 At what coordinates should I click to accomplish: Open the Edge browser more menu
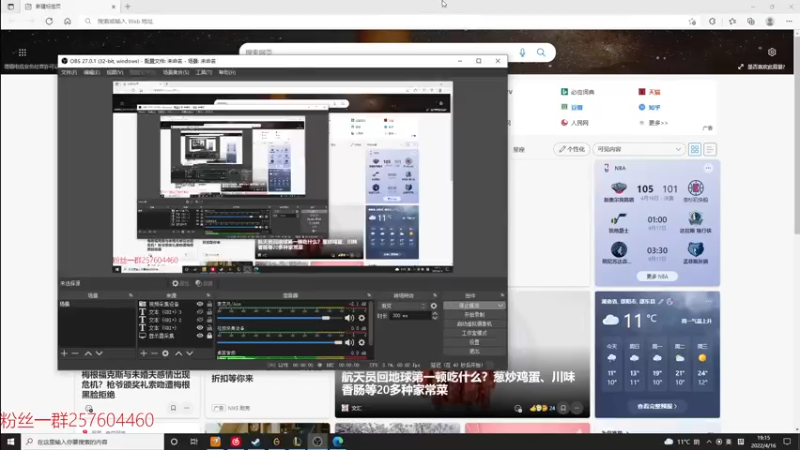pyautogui.click(x=789, y=21)
